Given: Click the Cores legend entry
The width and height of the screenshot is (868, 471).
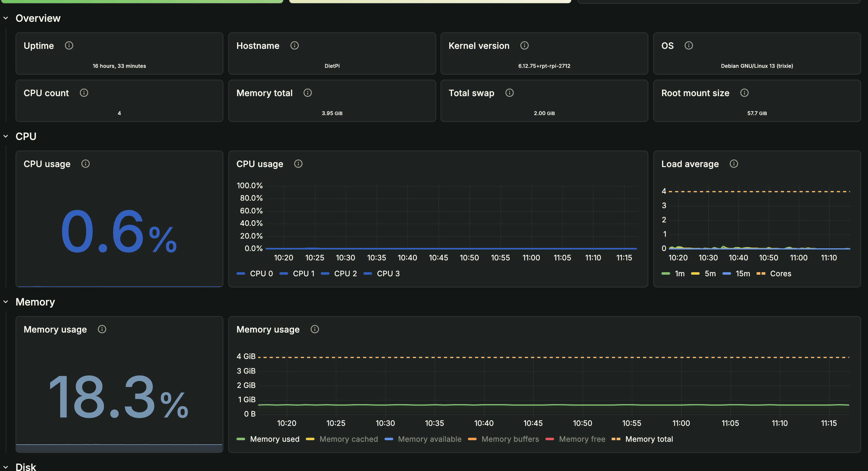Looking at the screenshot, I should (780, 273).
